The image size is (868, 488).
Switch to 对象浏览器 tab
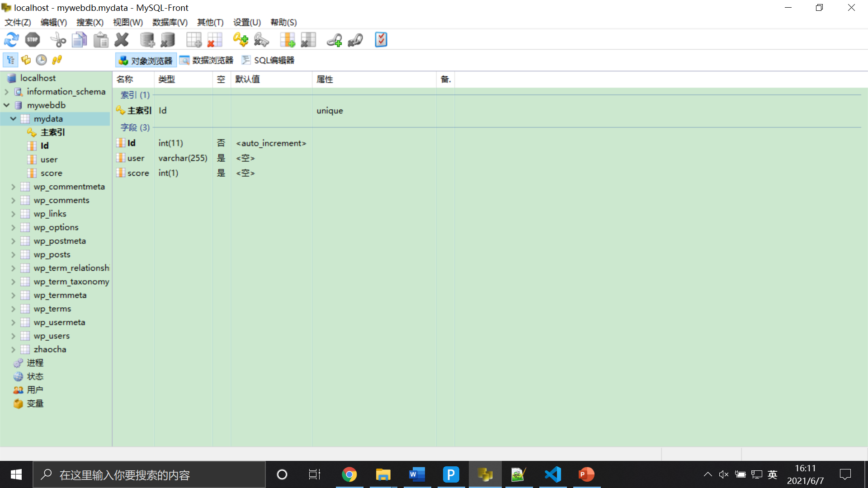[146, 61]
